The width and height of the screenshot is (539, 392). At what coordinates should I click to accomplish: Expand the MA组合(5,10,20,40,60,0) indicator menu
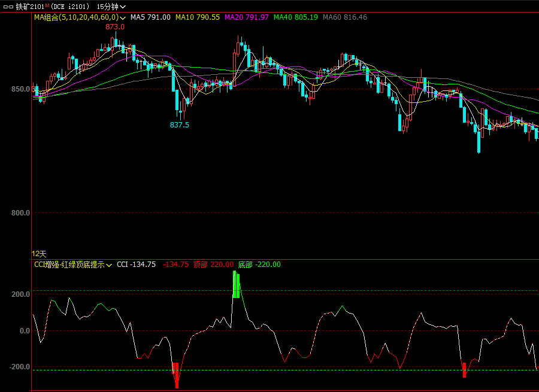(80, 17)
